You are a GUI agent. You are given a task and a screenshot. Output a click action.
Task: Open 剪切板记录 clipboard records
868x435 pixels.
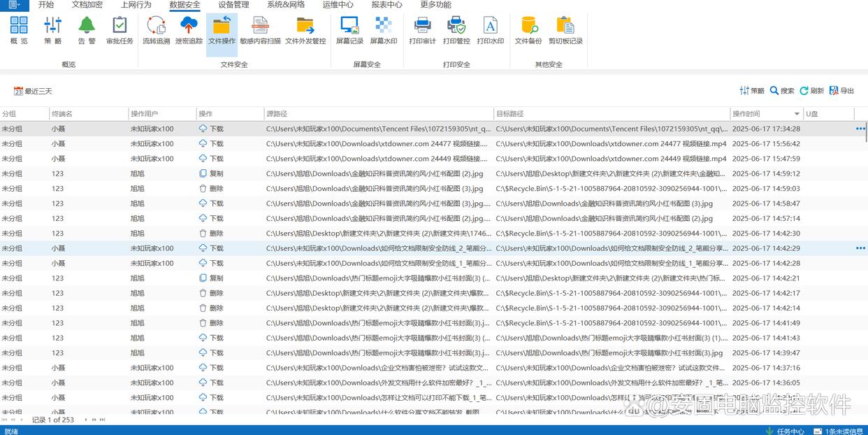click(x=565, y=30)
